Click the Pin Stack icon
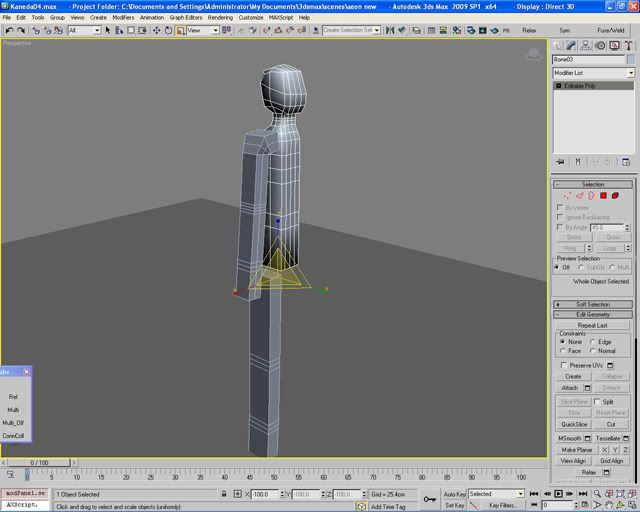 coord(560,161)
